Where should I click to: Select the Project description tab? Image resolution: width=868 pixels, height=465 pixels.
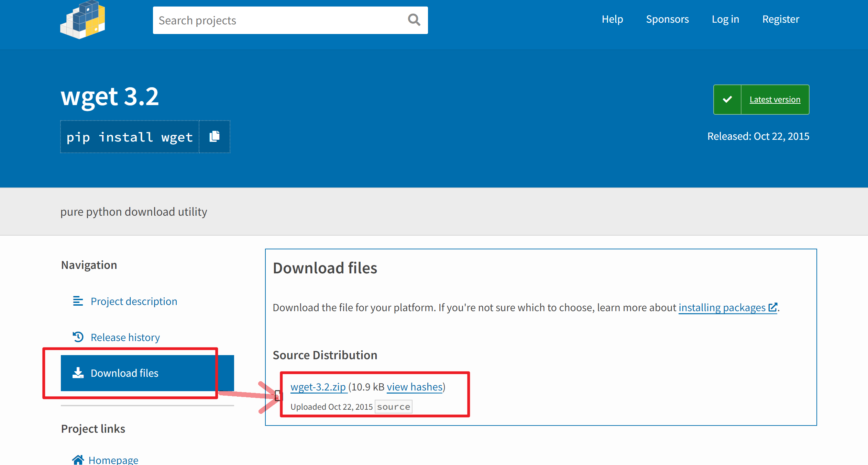[x=134, y=301]
